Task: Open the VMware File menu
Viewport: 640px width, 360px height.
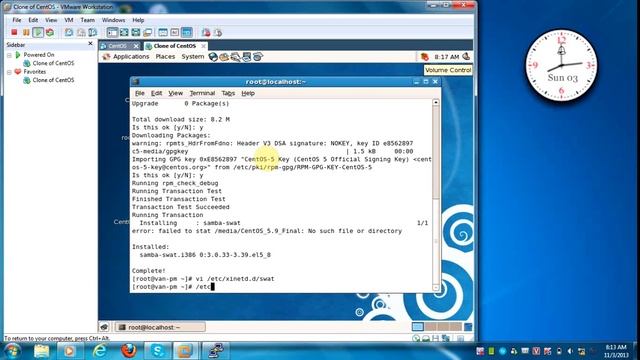Action: click(x=17, y=20)
